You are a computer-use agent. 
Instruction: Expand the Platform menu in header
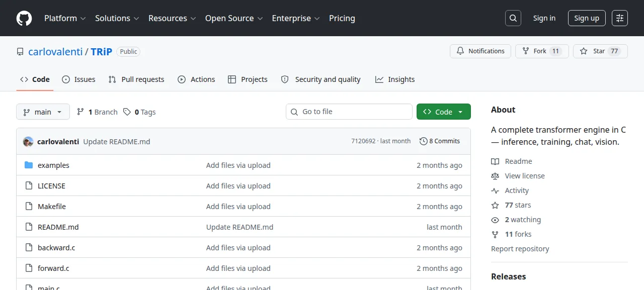click(65, 18)
